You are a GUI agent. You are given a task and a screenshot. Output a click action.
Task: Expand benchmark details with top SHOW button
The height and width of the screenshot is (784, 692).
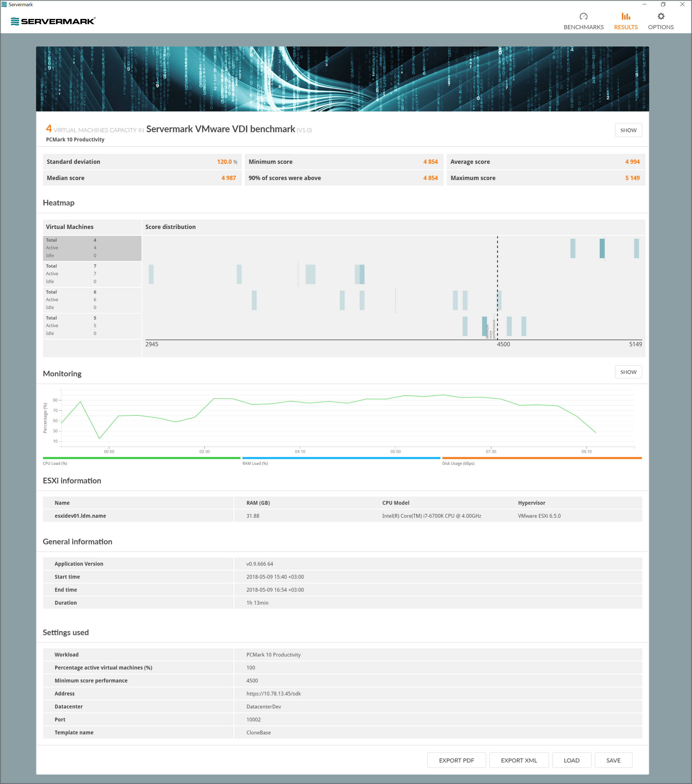[x=628, y=130]
